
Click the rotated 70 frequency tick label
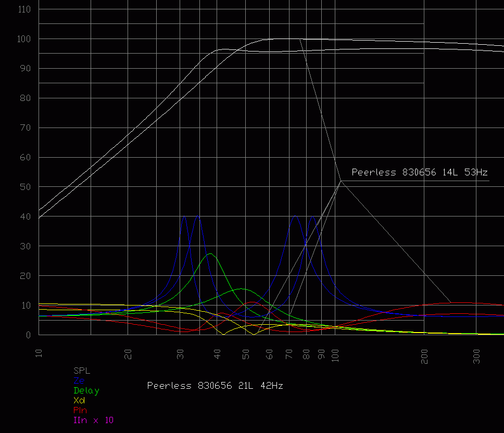click(x=289, y=354)
